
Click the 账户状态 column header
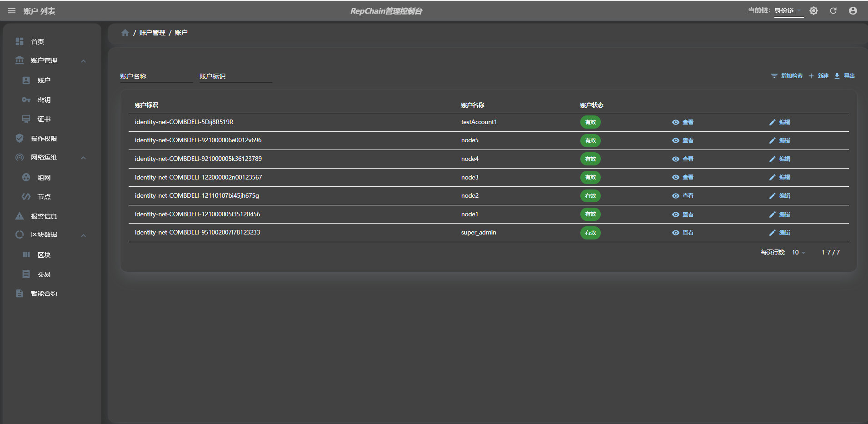(x=592, y=105)
